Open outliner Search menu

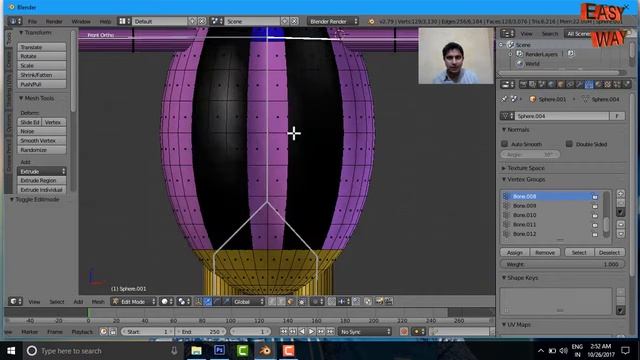pyautogui.click(x=550, y=34)
